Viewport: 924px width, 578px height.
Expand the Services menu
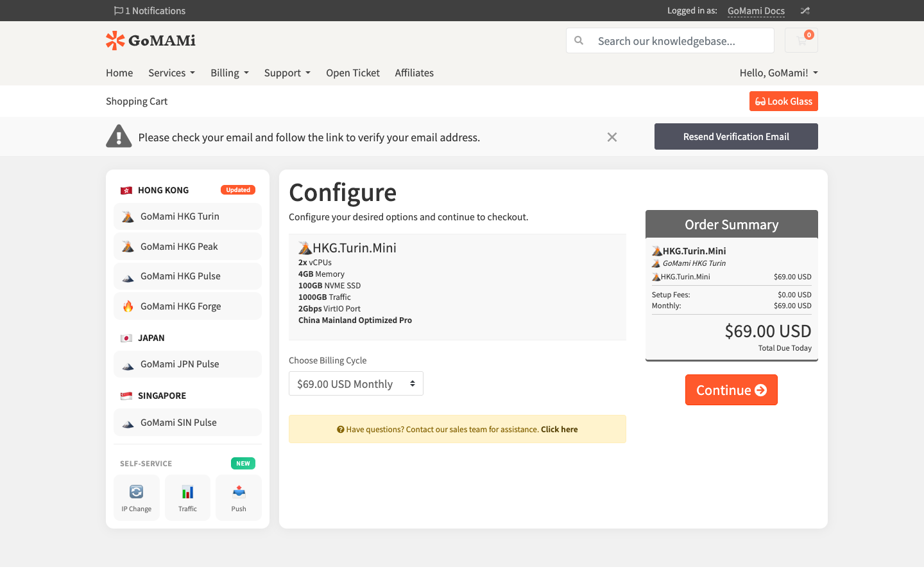pyautogui.click(x=171, y=73)
